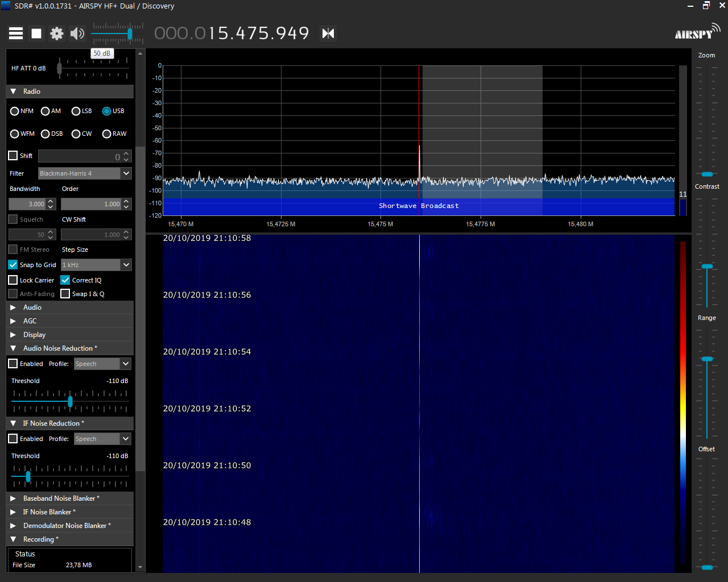This screenshot has width=728, height=582.
Task: Enable IF Noise Reduction checkbox
Action: click(x=13, y=439)
